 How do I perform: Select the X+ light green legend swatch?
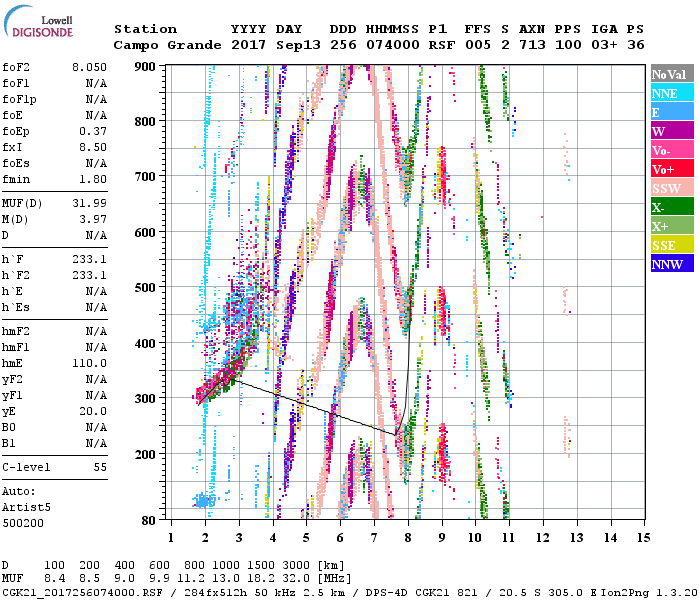point(672,226)
